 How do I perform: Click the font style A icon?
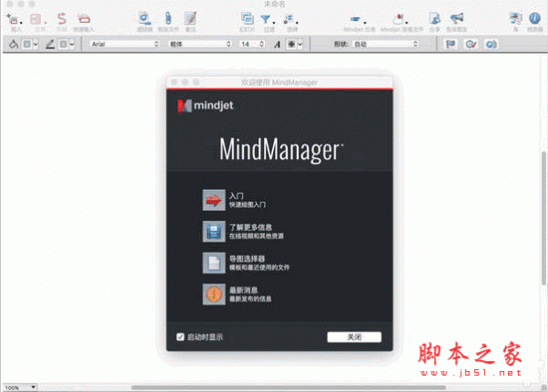pos(277,45)
